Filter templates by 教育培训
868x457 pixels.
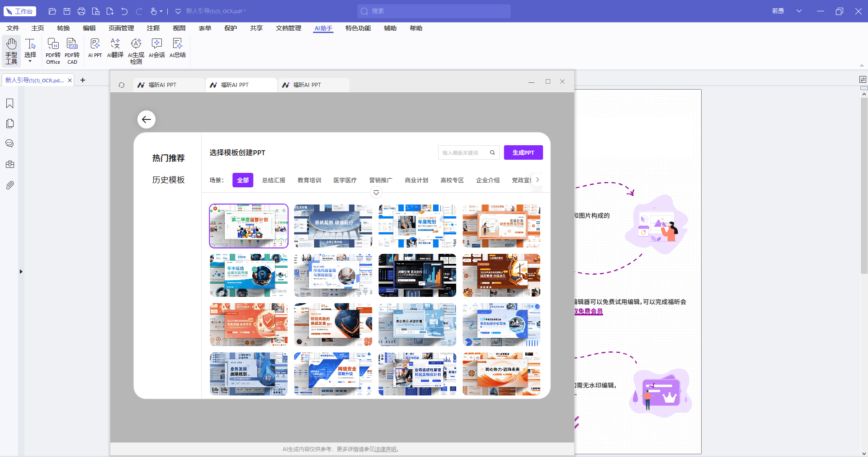click(x=309, y=180)
